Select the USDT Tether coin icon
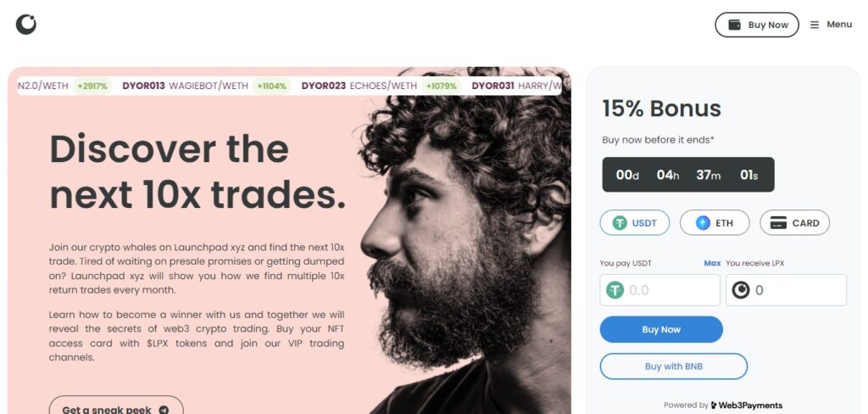868x414 pixels. (620, 223)
